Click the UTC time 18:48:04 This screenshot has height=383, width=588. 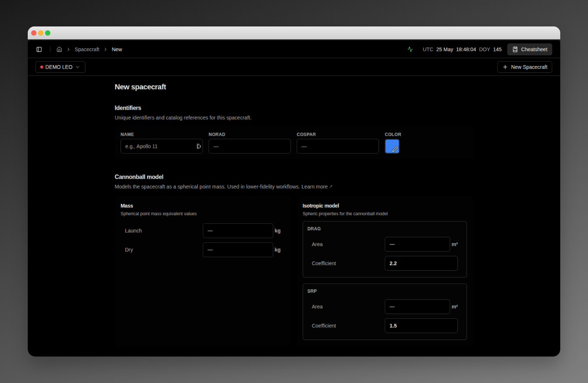tap(466, 49)
